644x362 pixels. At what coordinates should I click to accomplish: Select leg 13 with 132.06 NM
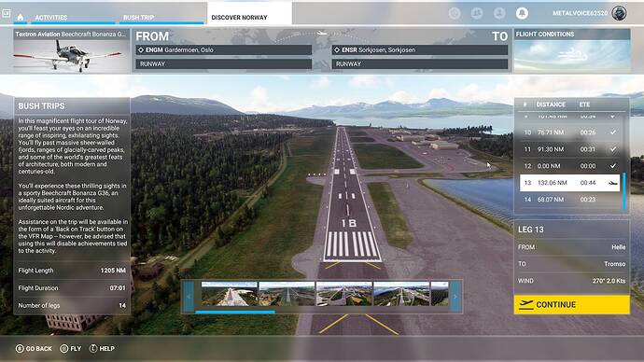click(570, 183)
